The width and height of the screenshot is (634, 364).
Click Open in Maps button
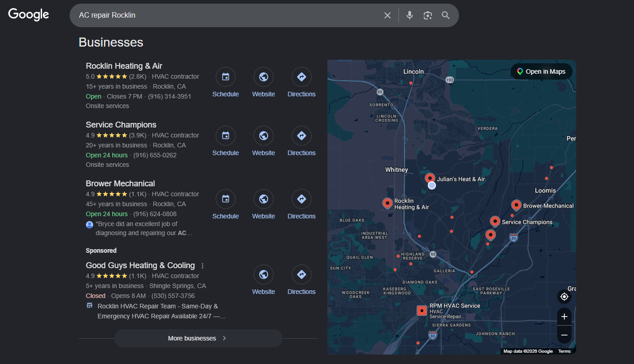(x=541, y=71)
